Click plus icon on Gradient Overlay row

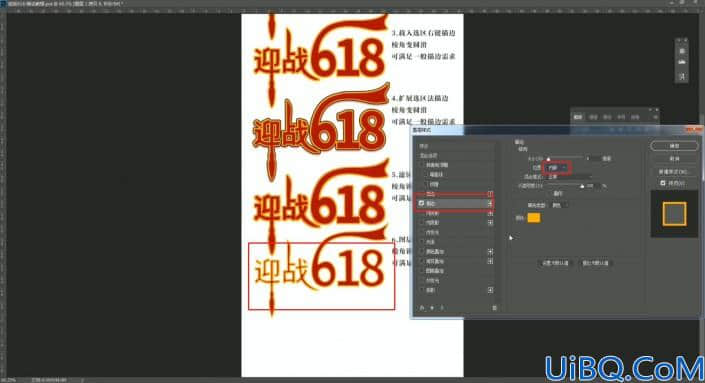pyautogui.click(x=490, y=261)
